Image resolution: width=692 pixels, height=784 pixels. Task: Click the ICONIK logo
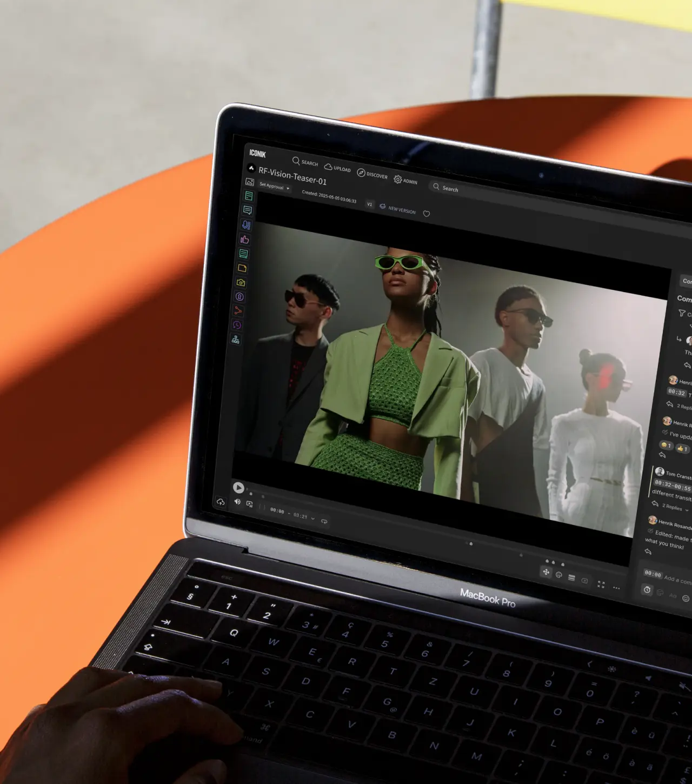(257, 154)
